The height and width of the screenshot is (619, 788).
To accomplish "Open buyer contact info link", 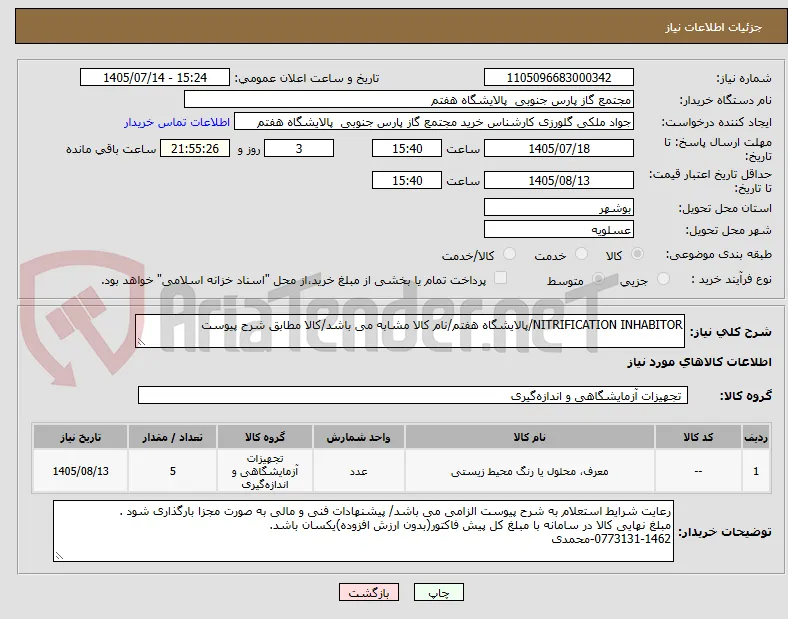I will click(177, 122).
